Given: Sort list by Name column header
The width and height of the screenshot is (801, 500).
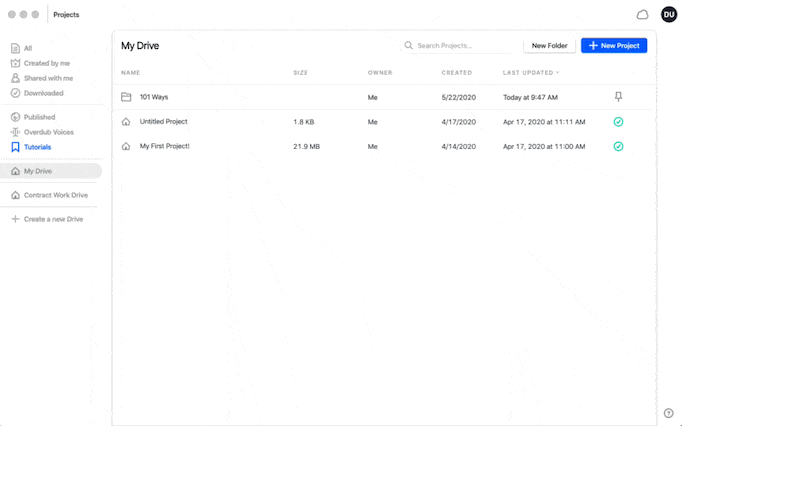Looking at the screenshot, I should [130, 73].
